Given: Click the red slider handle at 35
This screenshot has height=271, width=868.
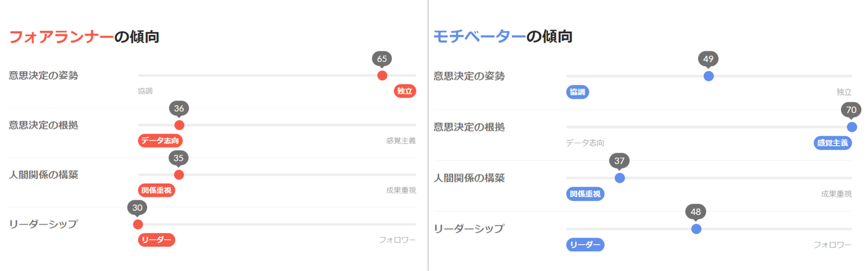Looking at the screenshot, I should click(178, 175).
